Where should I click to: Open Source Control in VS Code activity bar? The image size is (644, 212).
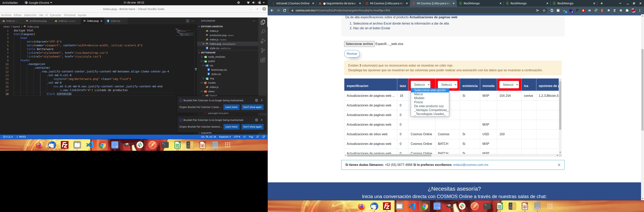pos(263,51)
